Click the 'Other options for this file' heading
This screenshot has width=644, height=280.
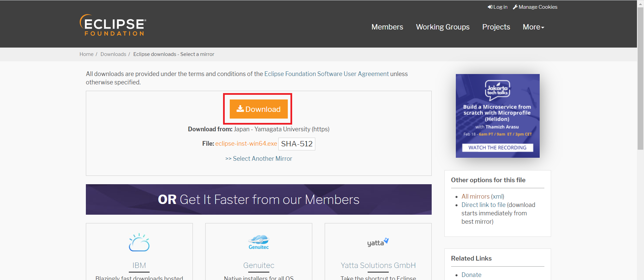[x=488, y=180]
